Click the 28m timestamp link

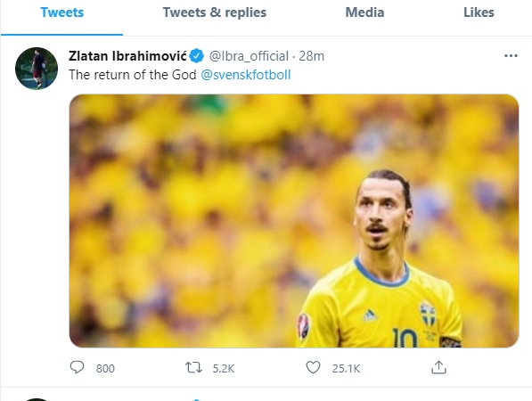(x=311, y=56)
